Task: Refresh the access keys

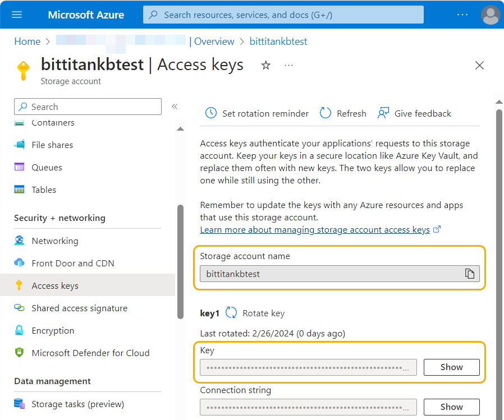Action: click(343, 113)
